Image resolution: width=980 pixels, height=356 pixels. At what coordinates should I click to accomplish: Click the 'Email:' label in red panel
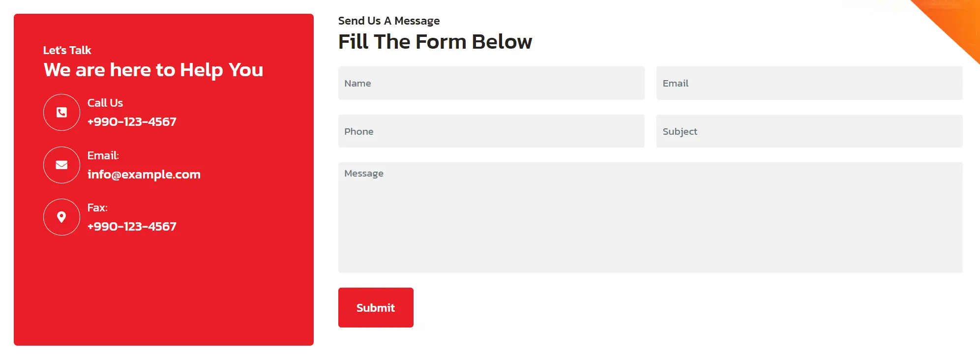pyautogui.click(x=103, y=155)
